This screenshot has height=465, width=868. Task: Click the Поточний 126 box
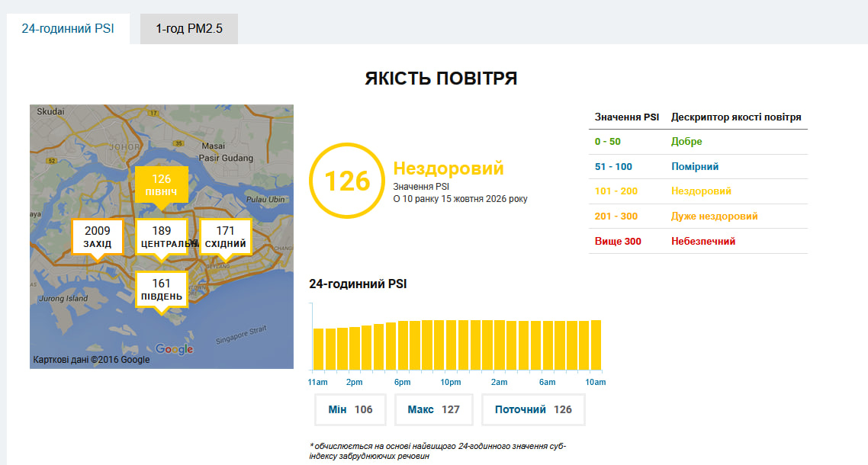click(x=533, y=409)
